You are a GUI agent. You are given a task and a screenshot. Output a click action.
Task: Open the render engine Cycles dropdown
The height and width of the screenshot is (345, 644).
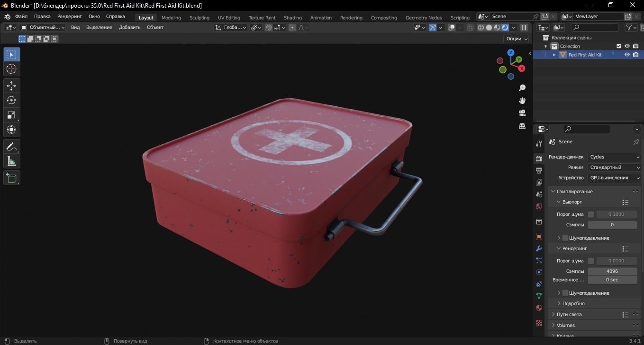click(x=615, y=157)
